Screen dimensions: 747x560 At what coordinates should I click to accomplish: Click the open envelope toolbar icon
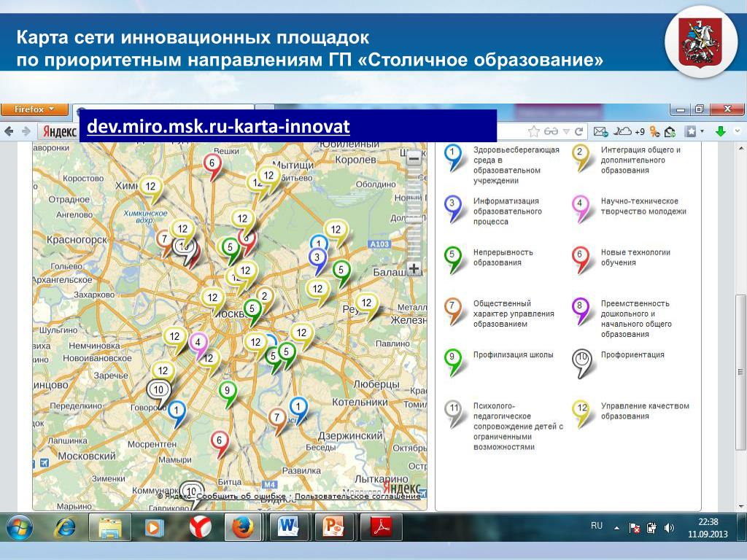(x=670, y=131)
